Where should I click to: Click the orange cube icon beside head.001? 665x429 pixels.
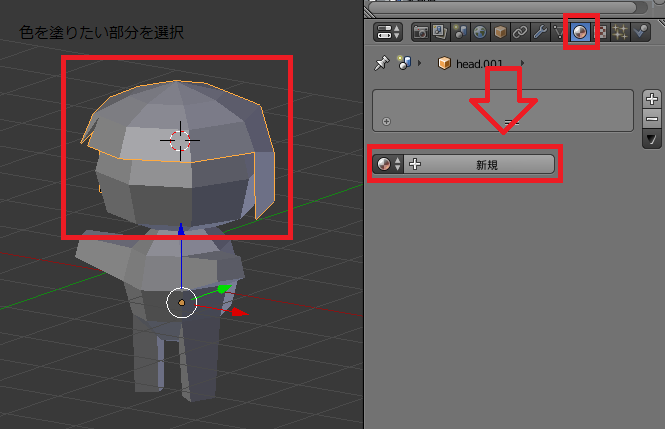(x=444, y=63)
